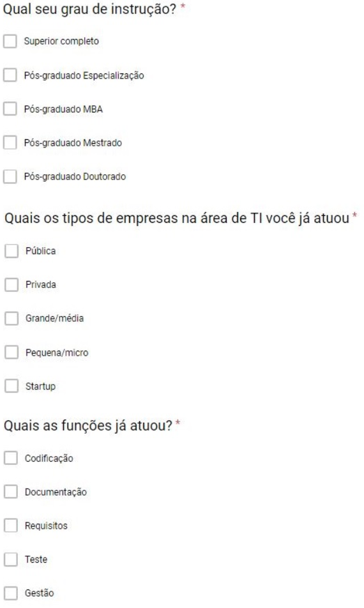The image size is (364, 608).
Task: Click the 'Quais as funções já atuou?' heading
Action: tap(87, 426)
